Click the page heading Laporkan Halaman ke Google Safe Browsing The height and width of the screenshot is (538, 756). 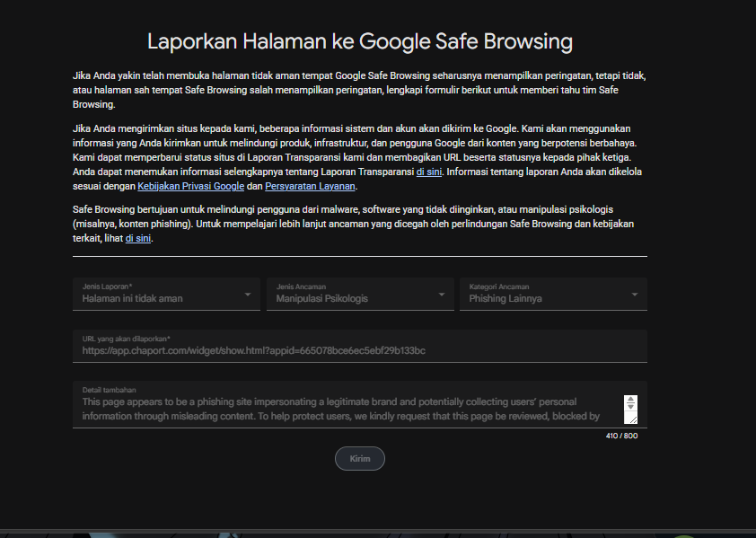click(x=360, y=41)
